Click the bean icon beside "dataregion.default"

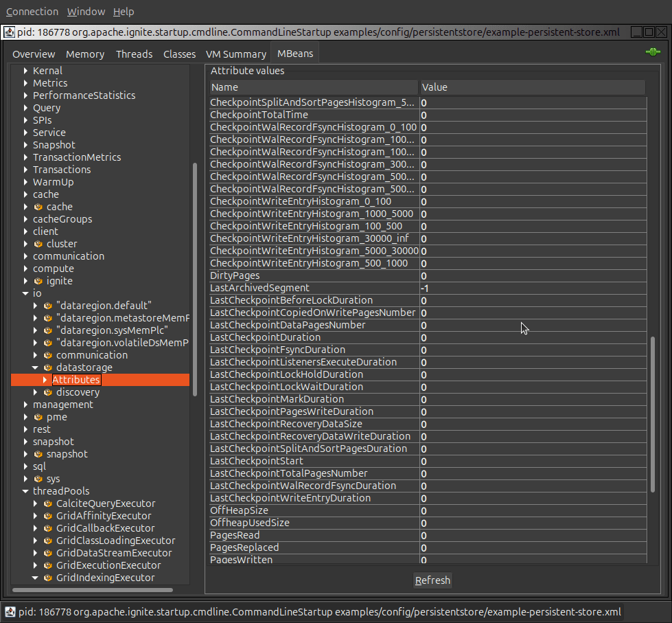[48, 306]
